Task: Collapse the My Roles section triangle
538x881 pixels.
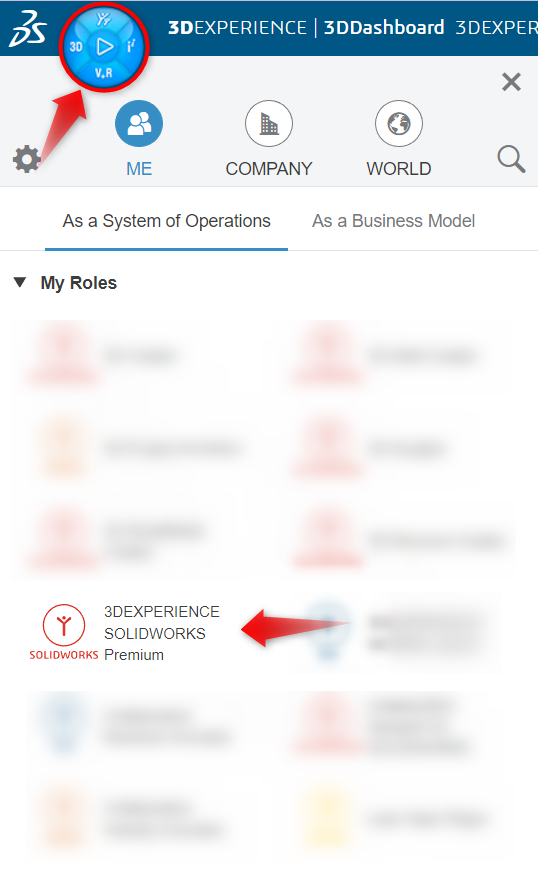Action: point(20,282)
